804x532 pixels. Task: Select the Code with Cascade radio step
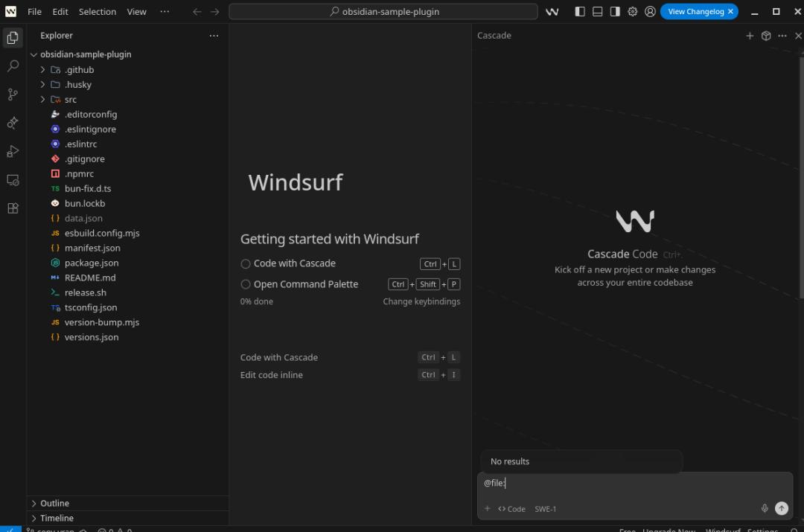coord(246,263)
